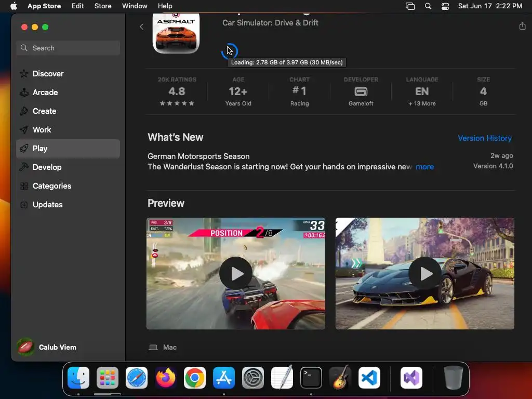Click the Develop hammer icon
Viewport: 532px width, 399px height.
[24, 167]
